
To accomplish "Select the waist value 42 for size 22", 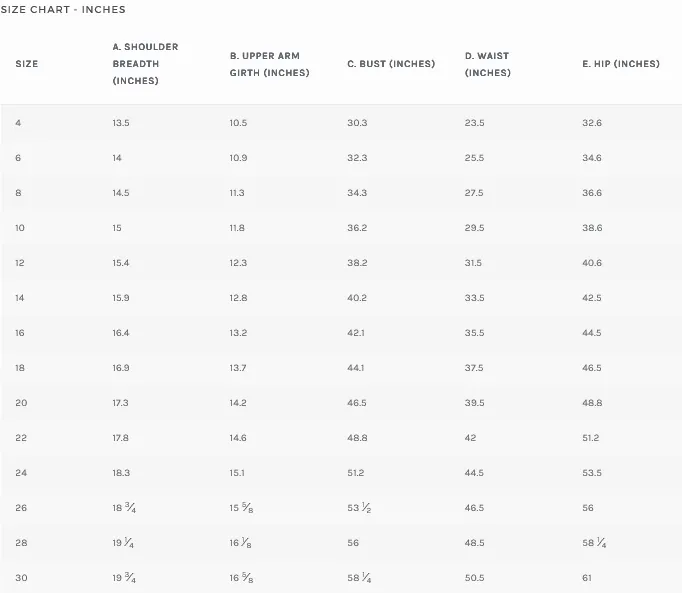I will pyautogui.click(x=471, y=438).
